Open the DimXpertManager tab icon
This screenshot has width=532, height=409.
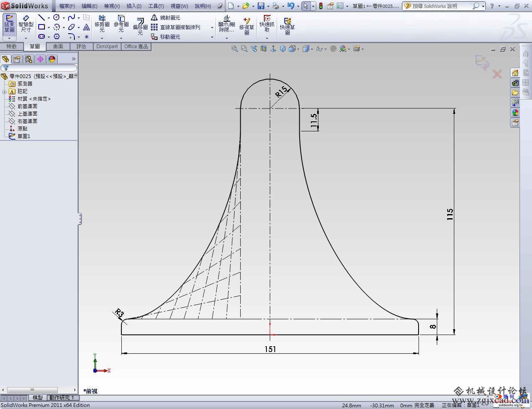pyautogui.click(x=40, y=59)
